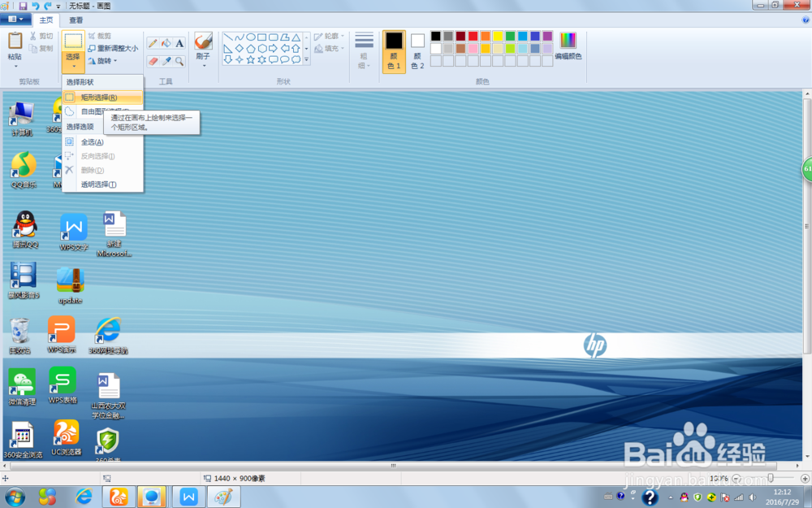Pick the yellow palette swatch

point(498,36)
